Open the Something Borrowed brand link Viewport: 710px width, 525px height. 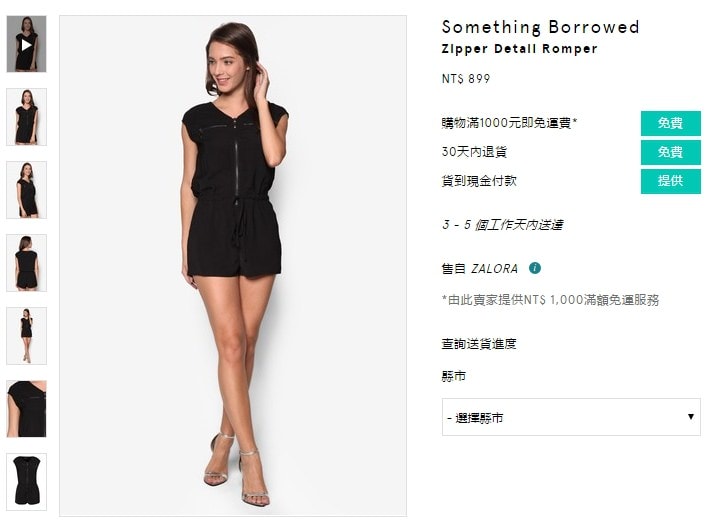tap(541, 27)
